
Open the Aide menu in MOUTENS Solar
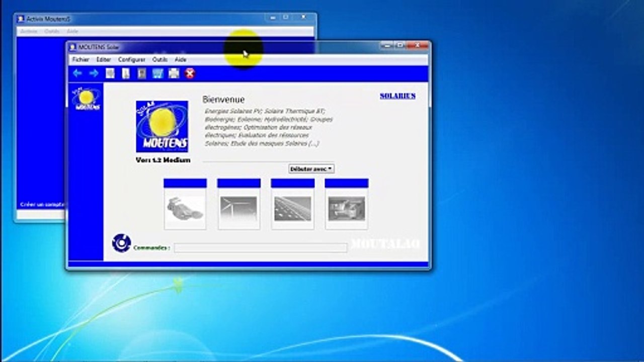pyautogui.click(x=181, y=59)
